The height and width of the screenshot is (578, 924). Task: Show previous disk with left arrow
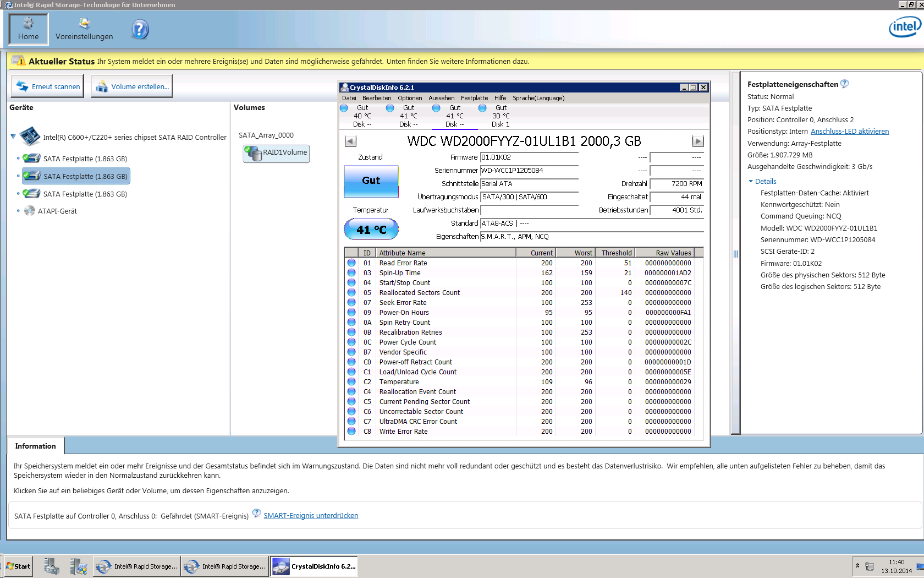pyautogui.click(x=350, y=141)
